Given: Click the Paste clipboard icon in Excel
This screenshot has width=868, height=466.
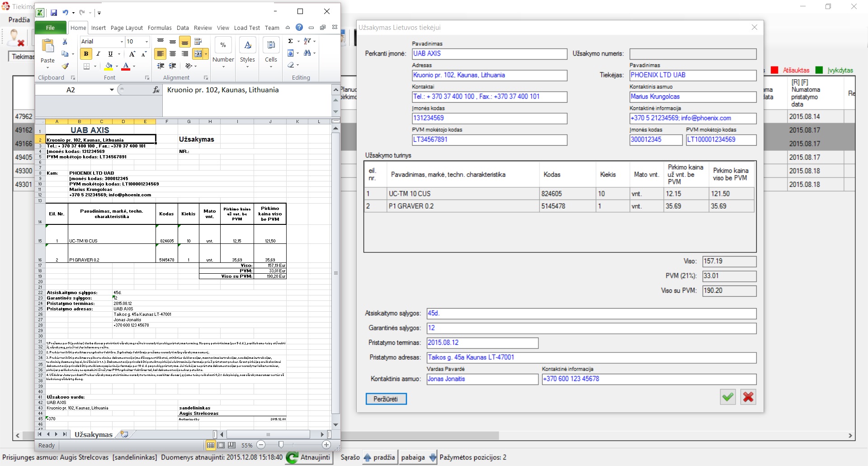Looking at the screenshot, I should click(47, 46).
